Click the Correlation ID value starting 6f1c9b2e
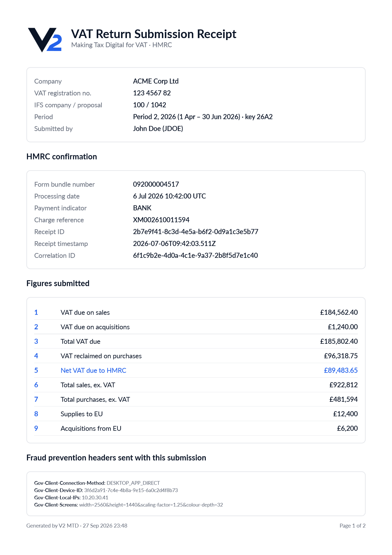The image size is (392, 555). [x=195, y=255]
